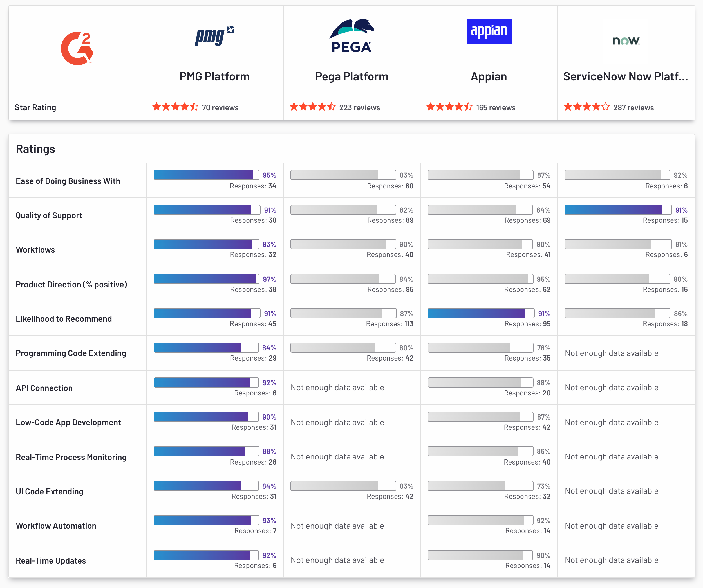This screenshot has height=588, width=703.
Task: Click the API Connection label
Action: [44, 388]
